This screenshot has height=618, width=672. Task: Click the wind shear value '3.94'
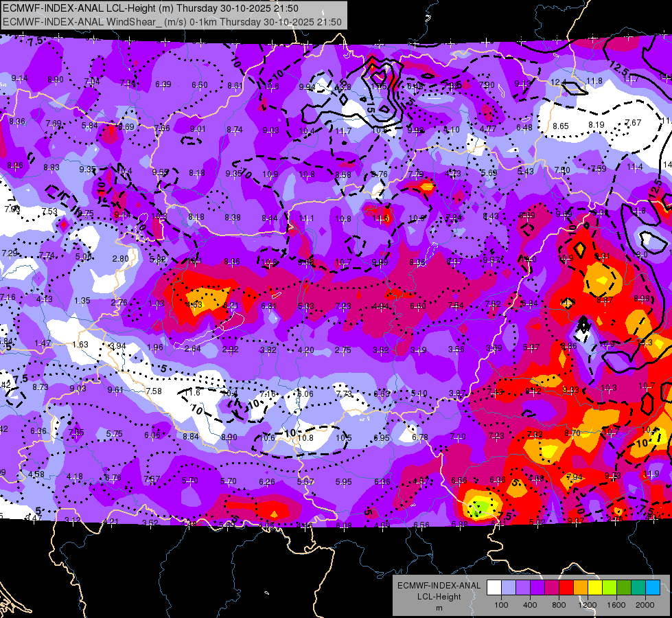(118, 345)
